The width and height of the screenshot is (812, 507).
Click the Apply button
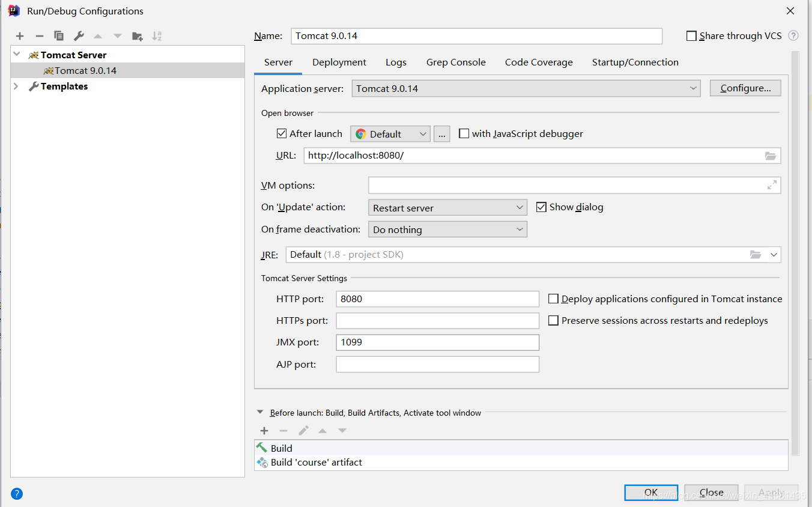[x=771, y=493]
